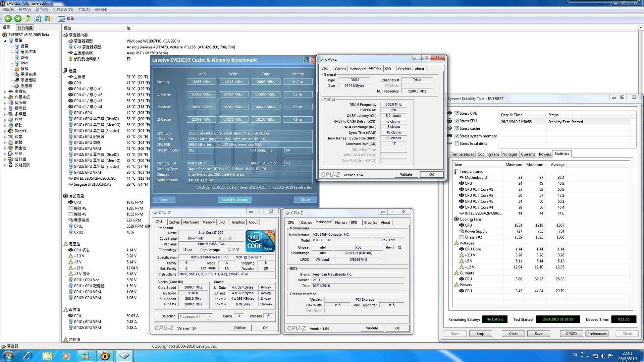The height and width of the screenshot is (362, 644).
Task: Switch to the 我的最愛 favorites tab
Action: (x=25, y=28)
